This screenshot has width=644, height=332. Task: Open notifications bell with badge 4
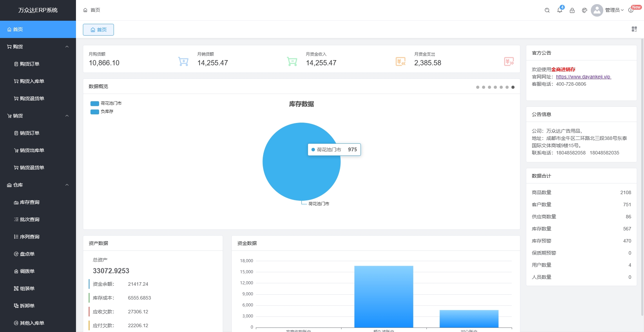tap(559, 10)
